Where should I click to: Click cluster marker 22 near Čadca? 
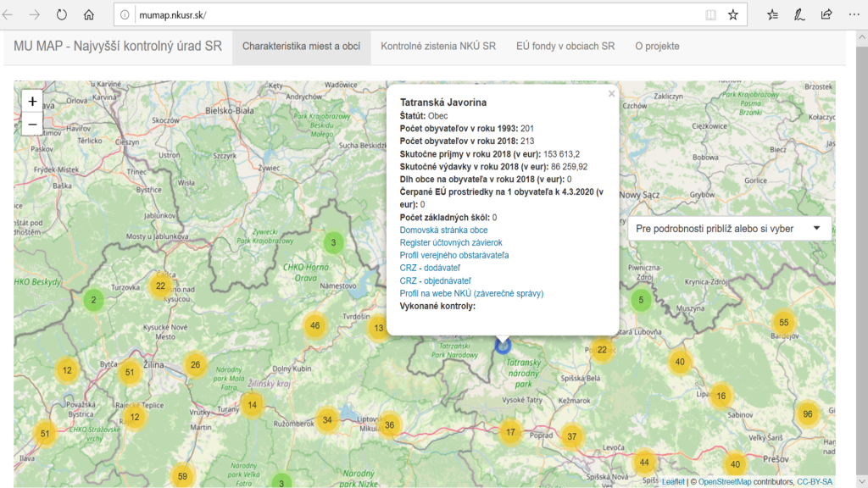160,286
